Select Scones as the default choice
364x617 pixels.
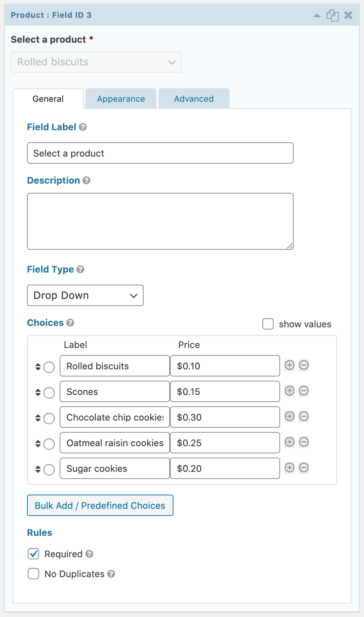pos(49,393)
